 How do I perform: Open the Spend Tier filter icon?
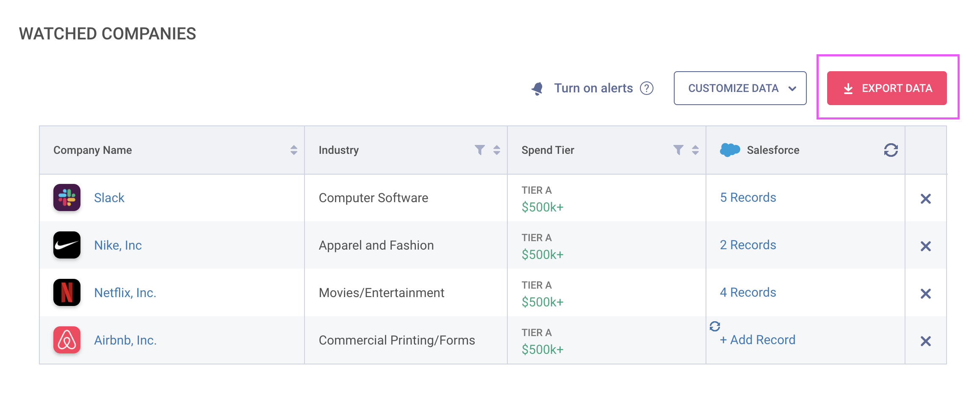tap(678, 150)
